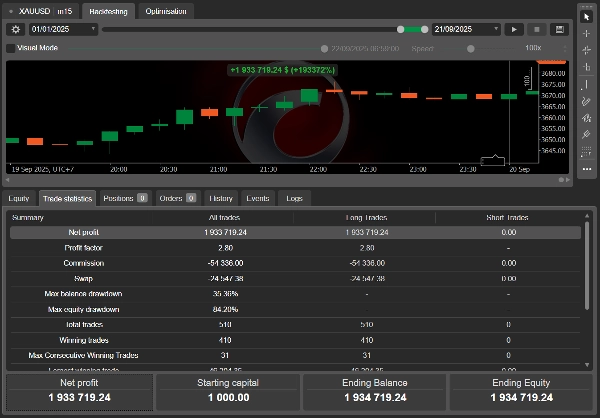Click chart horizontal scroll left arrow
Viewport: 600px width, 418px height.
pyautogui.click(x=7, y=180)
